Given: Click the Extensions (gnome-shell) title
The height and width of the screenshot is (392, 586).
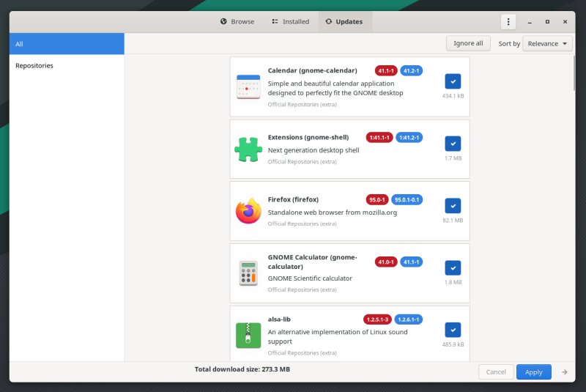Looking at the screenshot, I should click(x=308, y=137).
